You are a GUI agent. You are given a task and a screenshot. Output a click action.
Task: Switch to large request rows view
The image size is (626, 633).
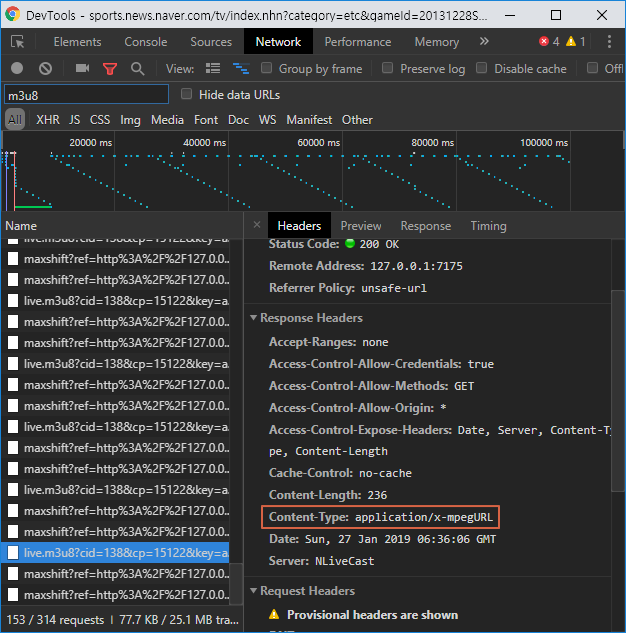(213, 68)
